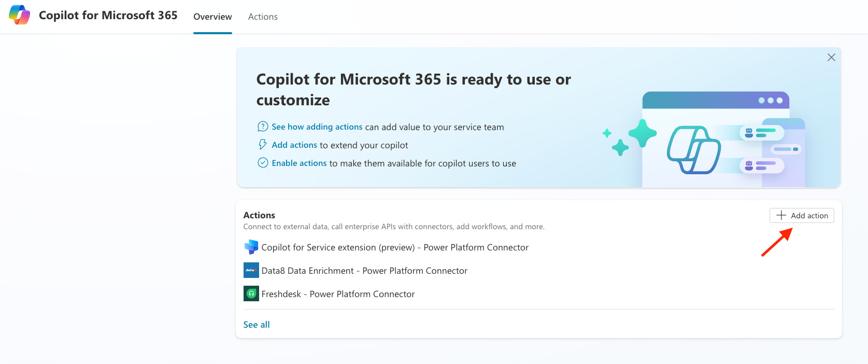Image resolution: width=868 pixels, height=364 pixels.
Task: Click the Freshdesk connector icon
Action: click(x=251, y=294)
